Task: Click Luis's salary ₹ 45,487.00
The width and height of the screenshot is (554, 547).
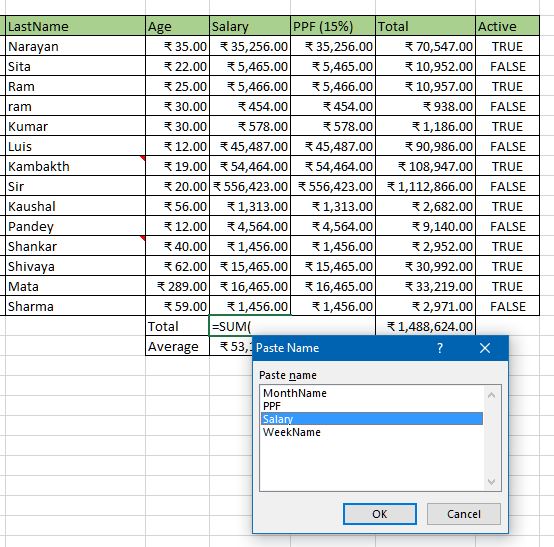Action: tap(250, 146)
